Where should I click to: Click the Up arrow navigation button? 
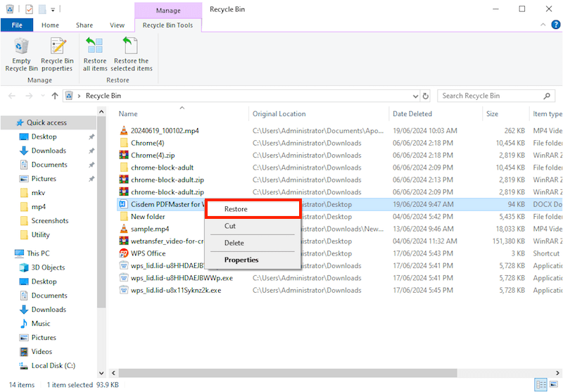(x=55, y=96)
